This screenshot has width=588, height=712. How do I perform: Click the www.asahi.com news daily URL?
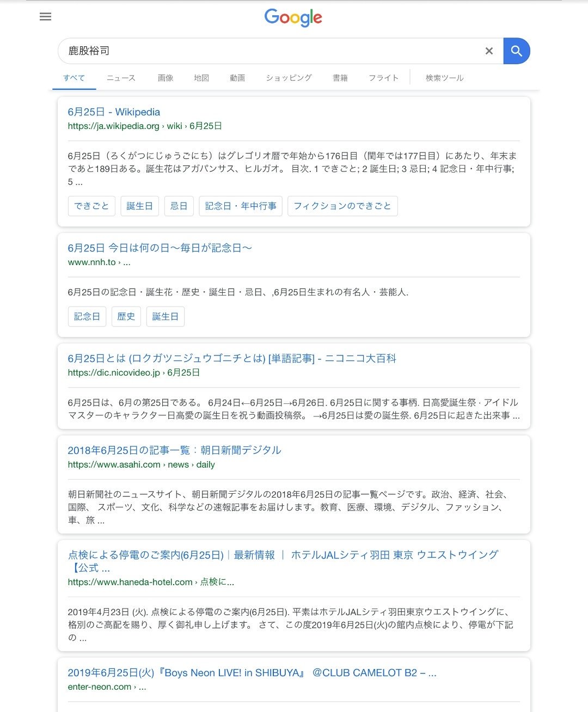(142, 464)
